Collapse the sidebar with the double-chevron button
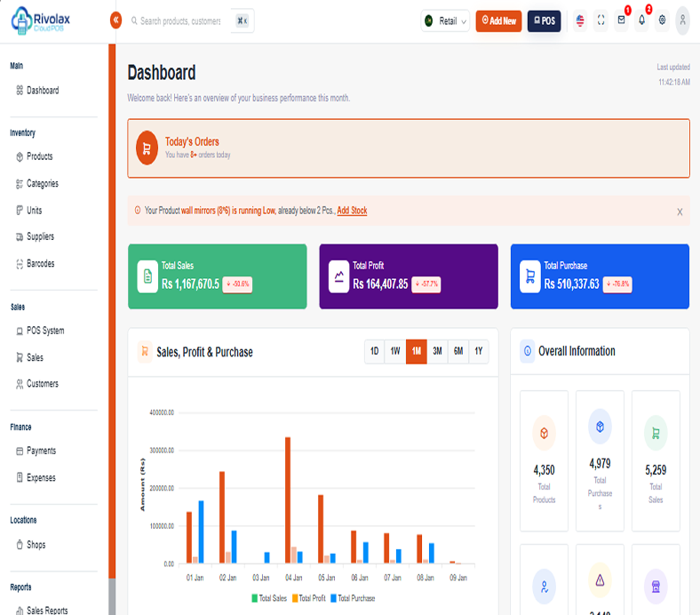The height and width of the screenshot is (615, 700). pos(115,20)
